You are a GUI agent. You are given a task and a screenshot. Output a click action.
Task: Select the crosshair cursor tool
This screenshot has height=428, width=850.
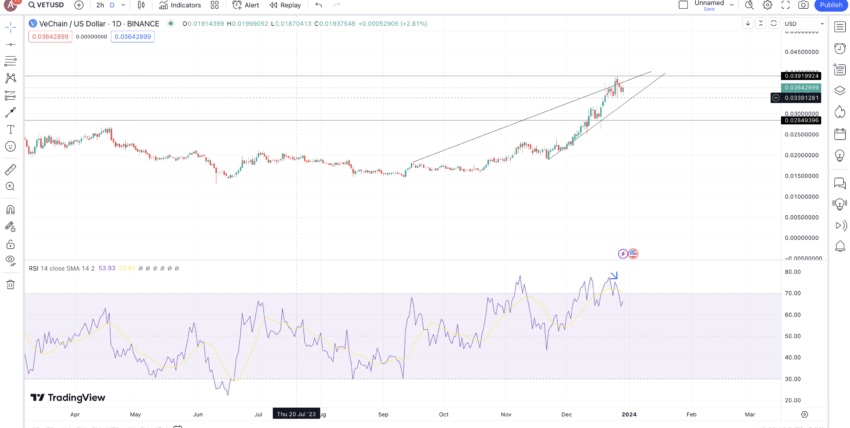pos(10,27)
